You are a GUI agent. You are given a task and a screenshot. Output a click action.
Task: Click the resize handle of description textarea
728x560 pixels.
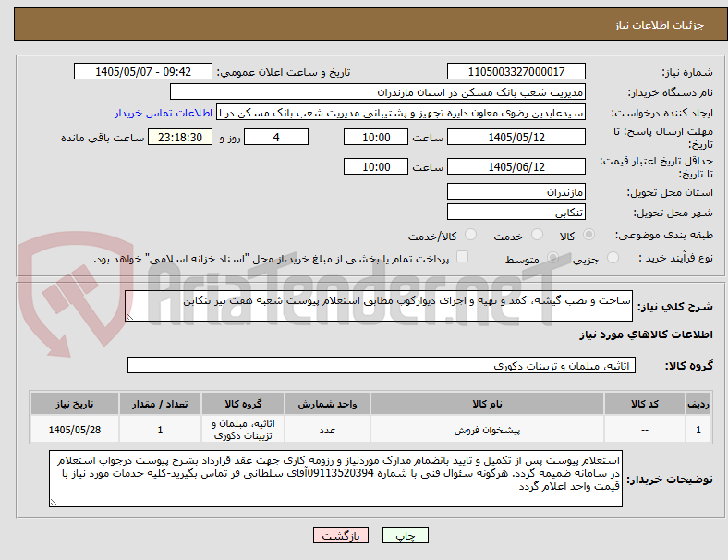[129, 317]
